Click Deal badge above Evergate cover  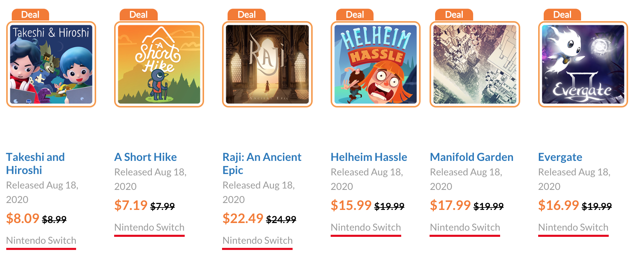pos(562,15)
